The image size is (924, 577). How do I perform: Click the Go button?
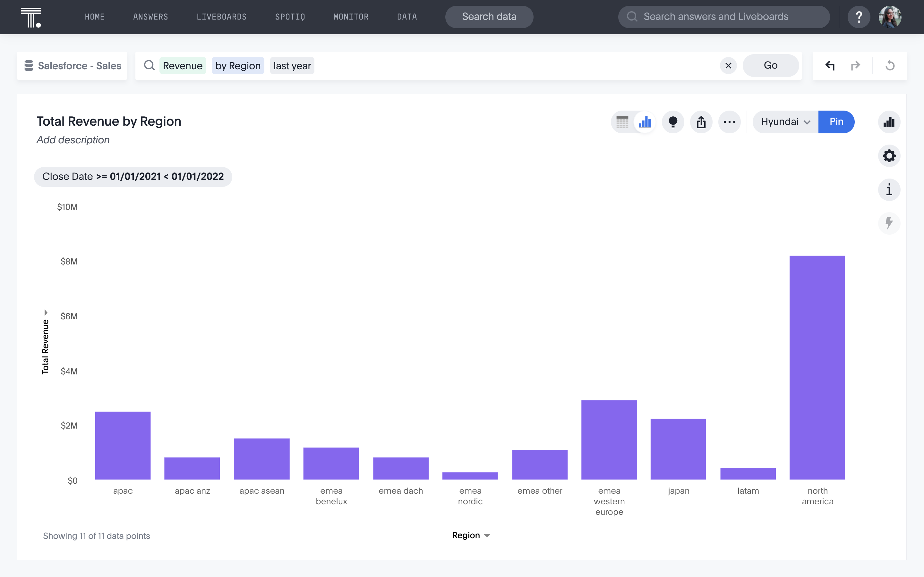[x=771, y=66]
